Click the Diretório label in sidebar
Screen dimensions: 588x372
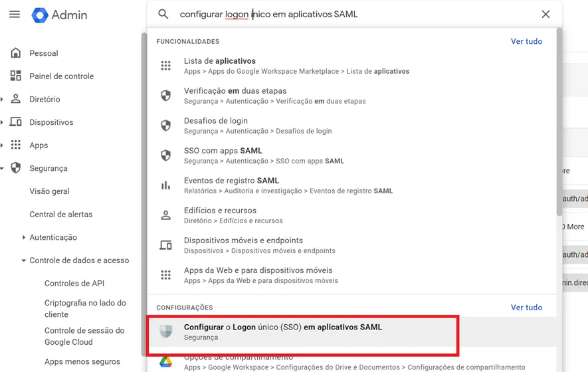pyautogui.click(x=45, y=99)
